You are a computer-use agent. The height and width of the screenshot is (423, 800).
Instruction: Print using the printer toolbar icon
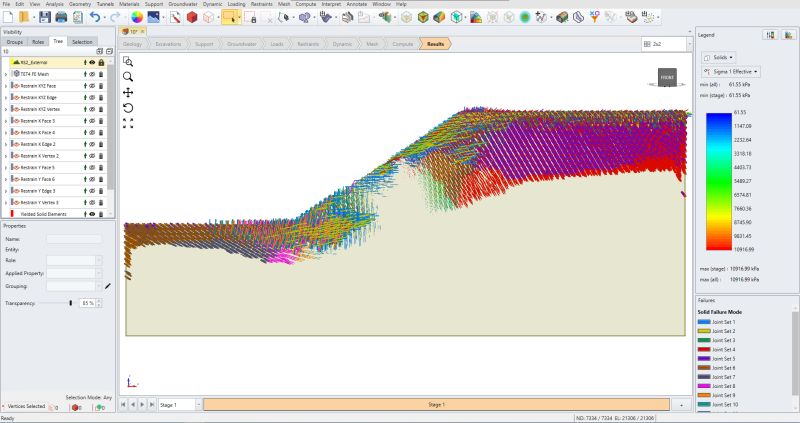click(x=61, y=17)
